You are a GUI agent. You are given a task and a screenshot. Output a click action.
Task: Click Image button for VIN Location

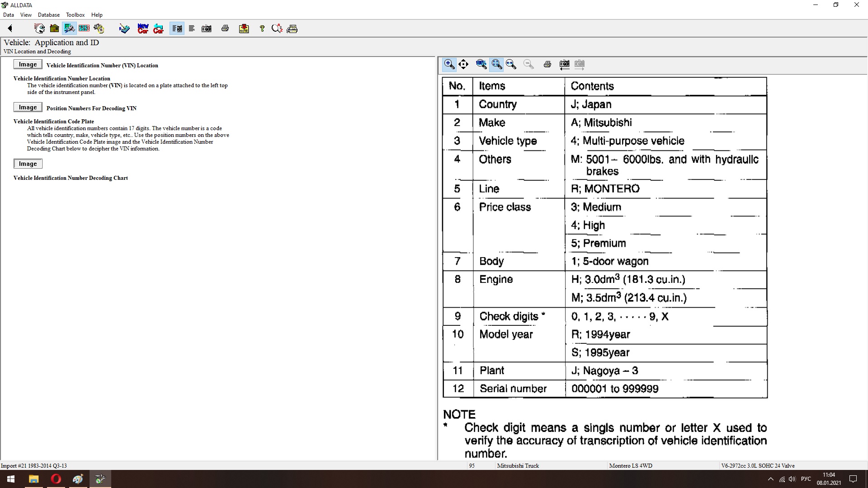[x=28, y=65]
